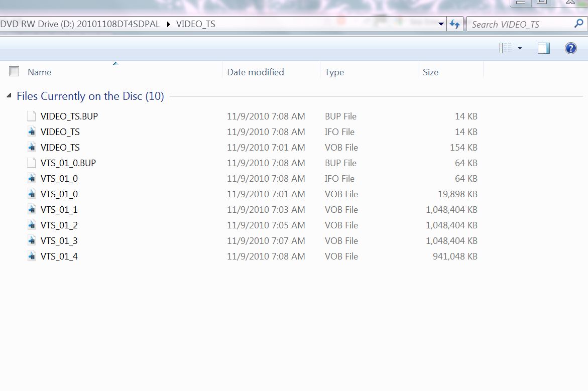
Task: Select the VIDEO_TS name in the IFO row
Action: (60, 132)
